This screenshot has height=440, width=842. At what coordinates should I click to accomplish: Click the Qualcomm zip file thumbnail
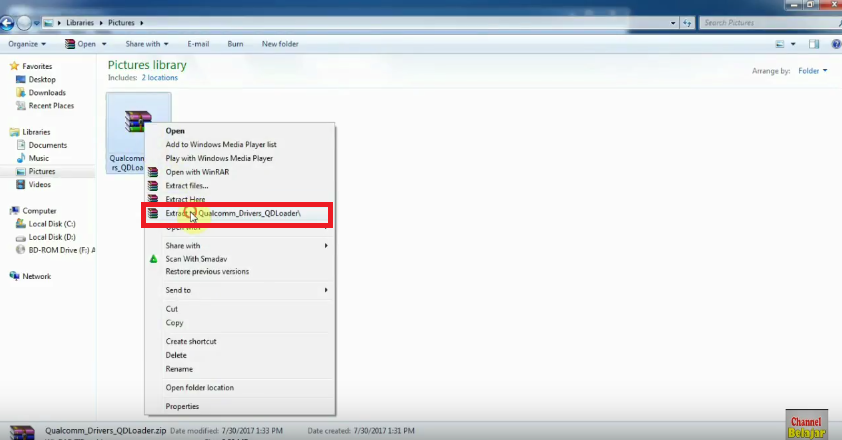[138, 121]
